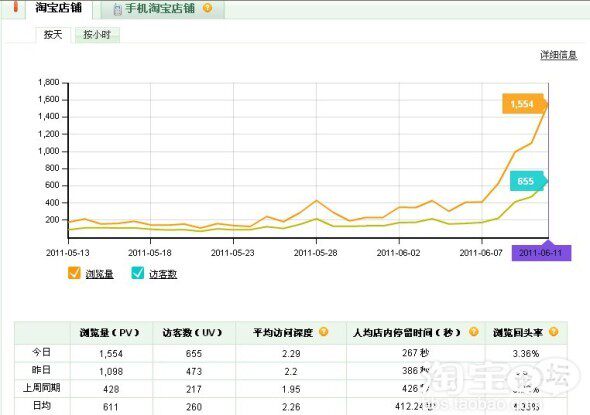Select the 按天 view tab
590x415 pixels.
(x=53, y=35)
